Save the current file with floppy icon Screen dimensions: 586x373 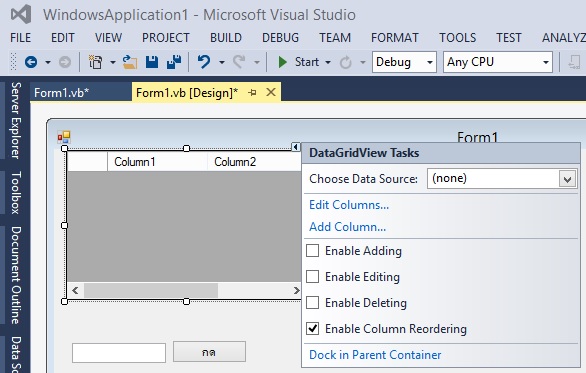pyautogui.click(x=152, y=62)
